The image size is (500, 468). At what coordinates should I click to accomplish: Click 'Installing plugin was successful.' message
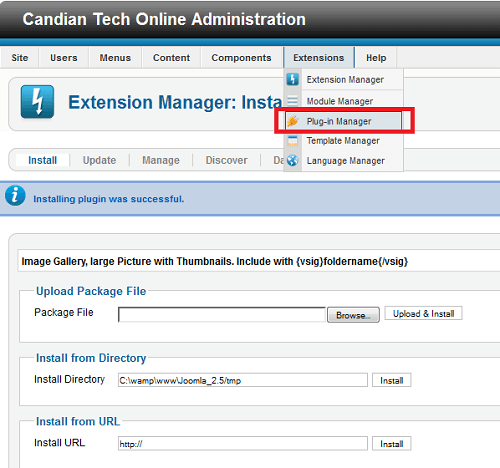point(109,199)
